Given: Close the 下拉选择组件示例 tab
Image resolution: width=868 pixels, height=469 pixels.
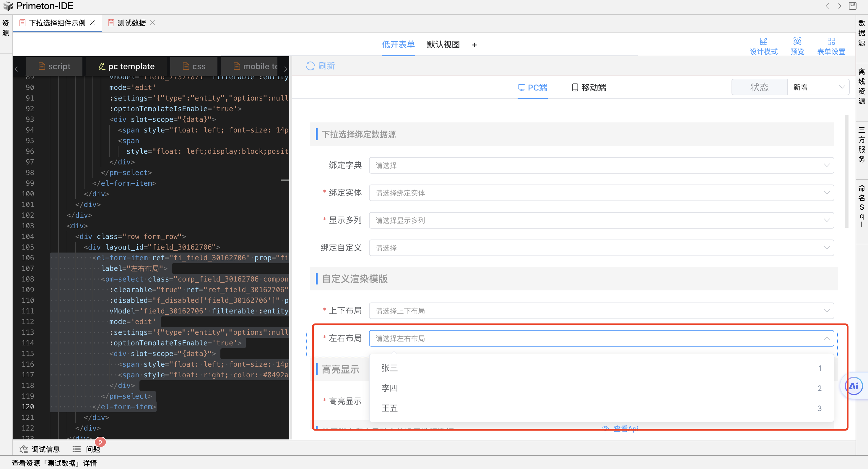Looking at the screenshot, I should [x=92, y=23].
